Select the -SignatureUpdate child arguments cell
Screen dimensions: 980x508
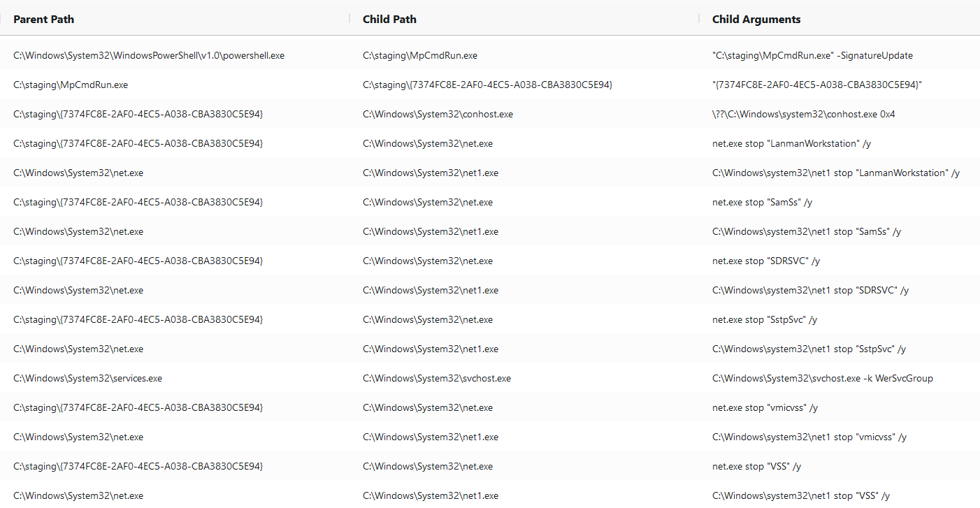pos(812,55)
